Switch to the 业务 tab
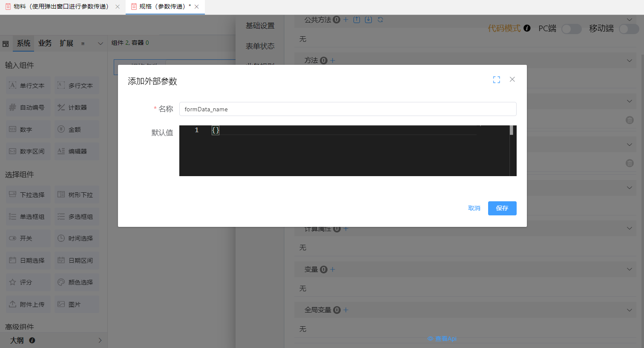 point(45,43)
